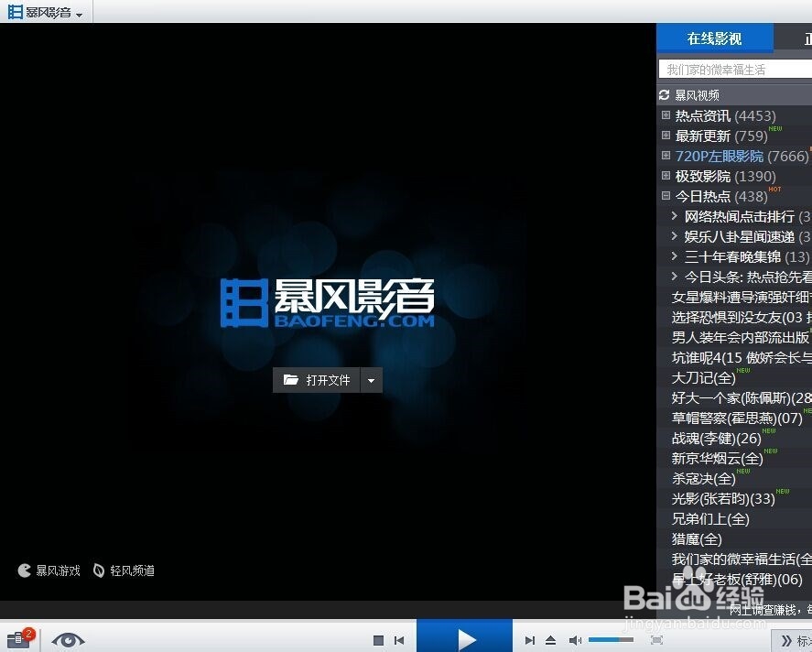Screen dimensions: 812x652
Task: Select 最新更新 category label
Action: click(x=703, y=136)
